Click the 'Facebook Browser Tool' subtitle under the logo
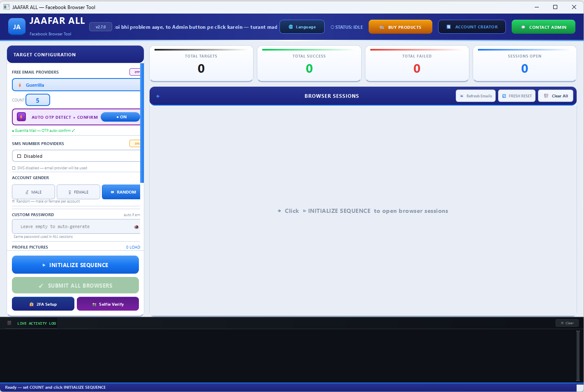 [x=51, y=34]
